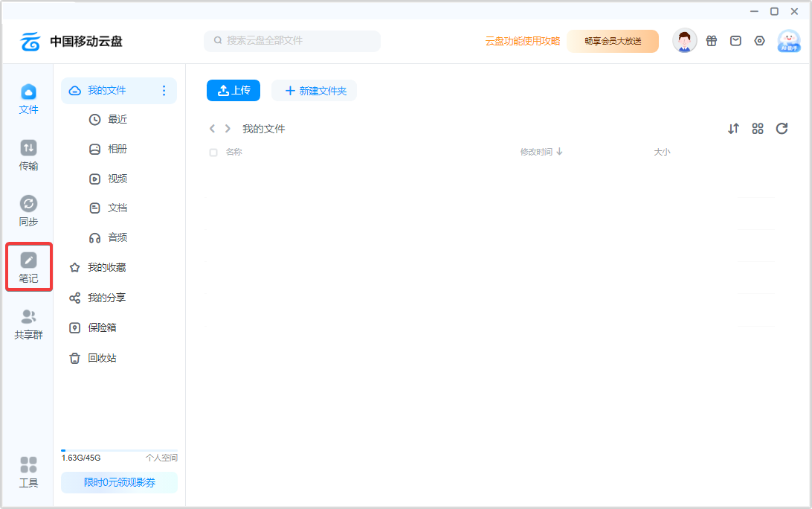Switch to grid view layout

(757, 128)
